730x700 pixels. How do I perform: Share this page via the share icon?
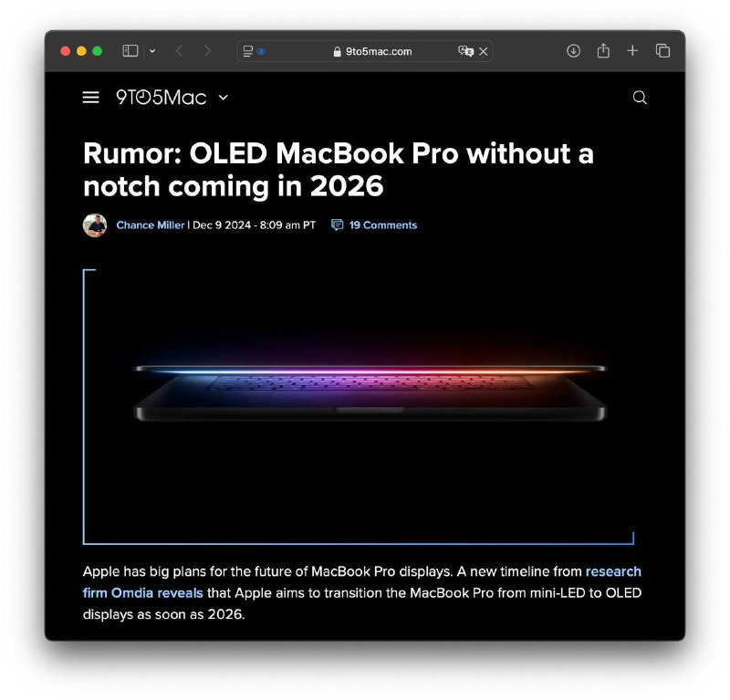(x=603, y=50)
